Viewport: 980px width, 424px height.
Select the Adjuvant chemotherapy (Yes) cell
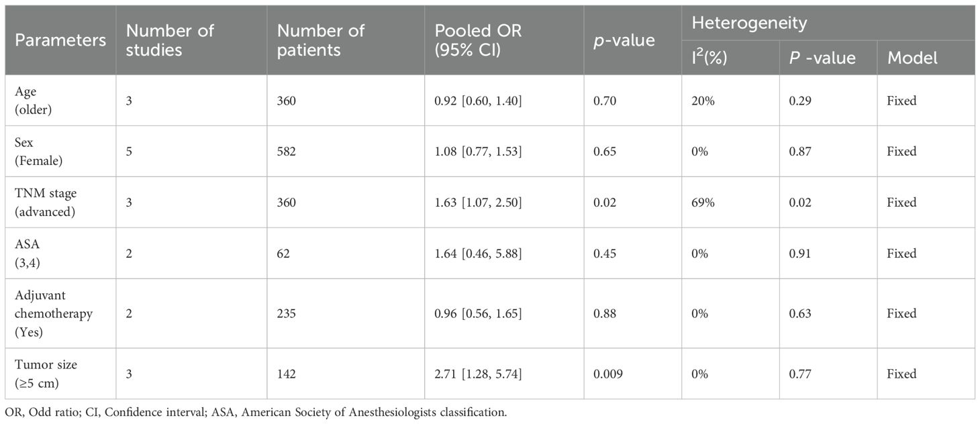point(54,313)
